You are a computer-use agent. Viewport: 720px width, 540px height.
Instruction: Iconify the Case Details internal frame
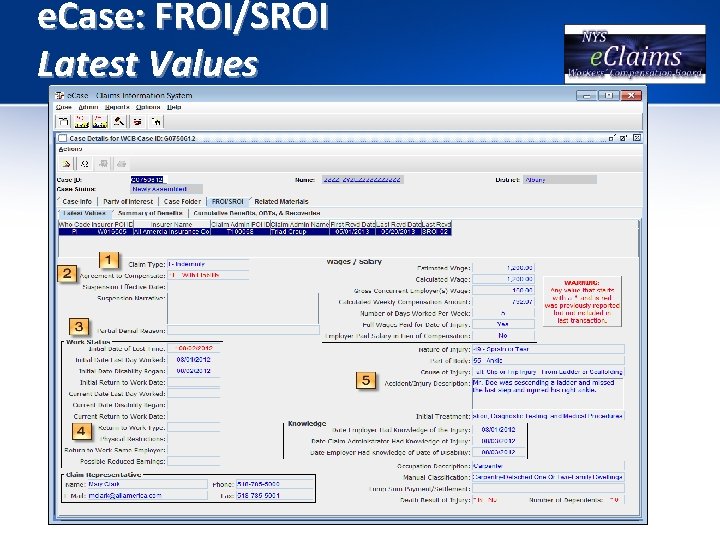pyautogui.click(x=612, y=138)
